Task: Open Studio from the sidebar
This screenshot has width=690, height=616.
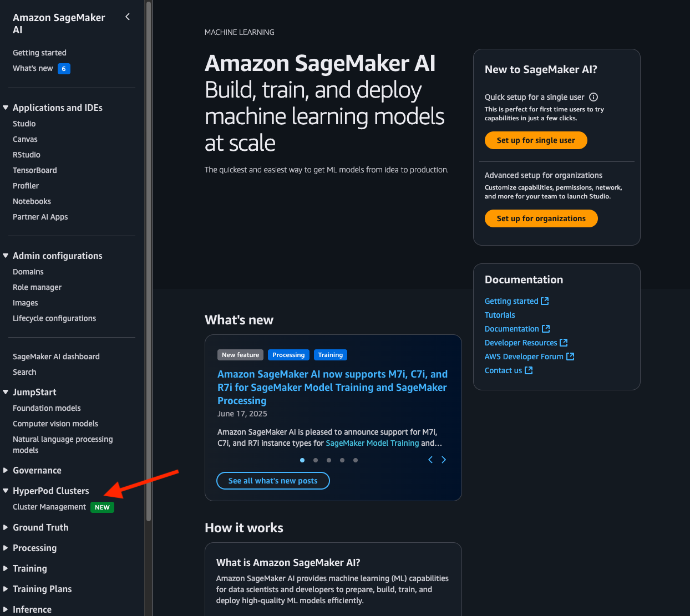Action: 24,124
